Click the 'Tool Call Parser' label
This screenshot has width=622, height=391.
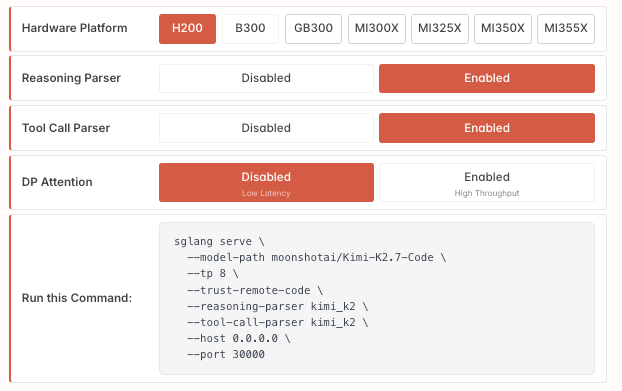[66, 128]
